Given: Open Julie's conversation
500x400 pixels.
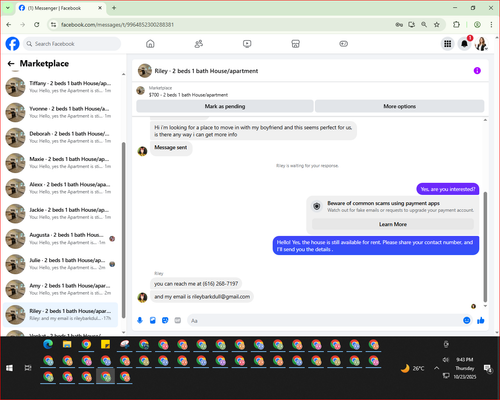Looking at the screenshot, I should 61,264.
